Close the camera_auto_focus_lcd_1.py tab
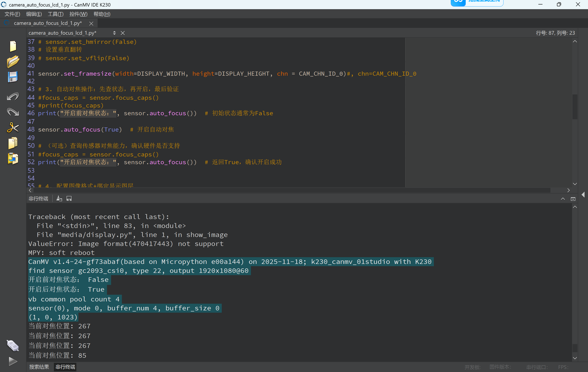 pyautogui.click(x=91, y=23)
